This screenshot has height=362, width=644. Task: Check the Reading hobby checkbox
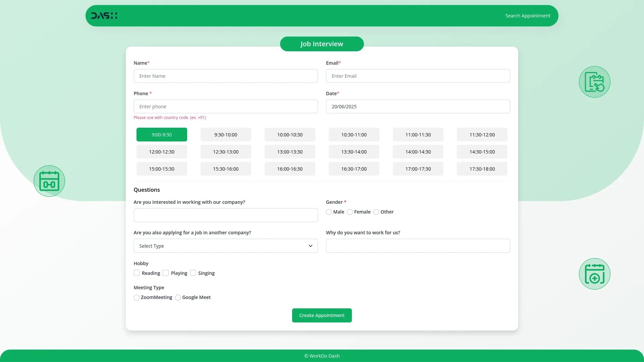coord(137,273)
